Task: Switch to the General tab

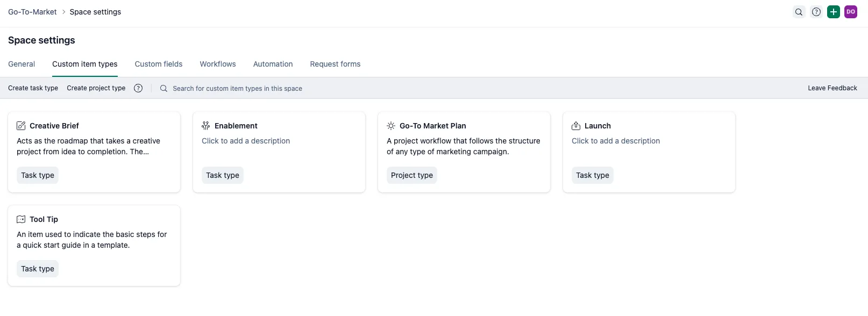Action: coord(22,64)
